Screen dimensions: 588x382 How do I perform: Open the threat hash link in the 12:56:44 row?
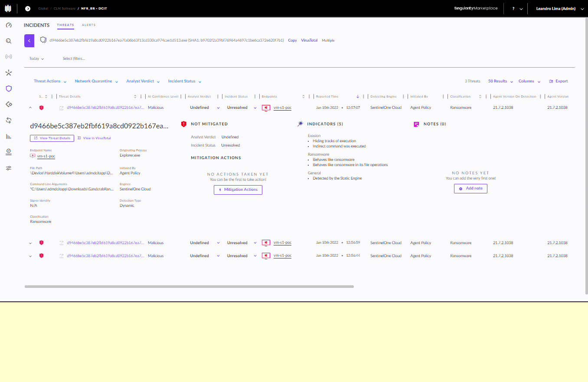105,256
